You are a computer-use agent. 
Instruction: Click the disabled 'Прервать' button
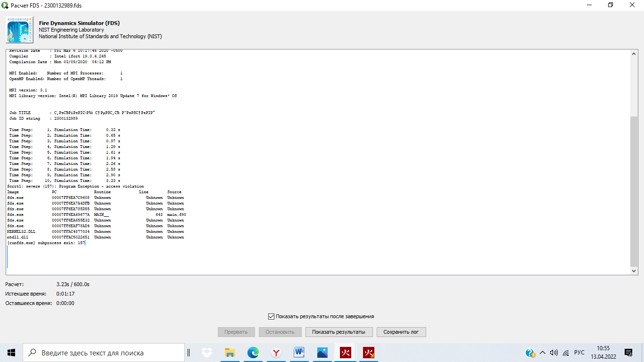pos(236,332)
